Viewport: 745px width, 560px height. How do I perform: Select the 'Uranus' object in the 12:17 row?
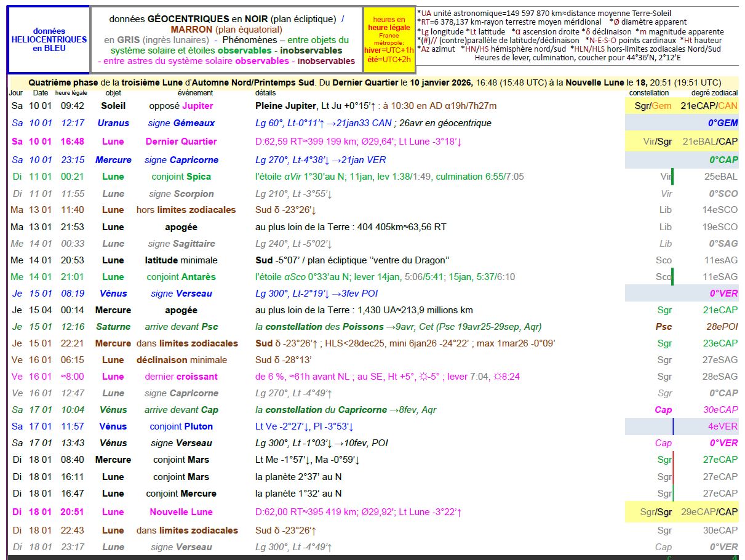point(113,123)
